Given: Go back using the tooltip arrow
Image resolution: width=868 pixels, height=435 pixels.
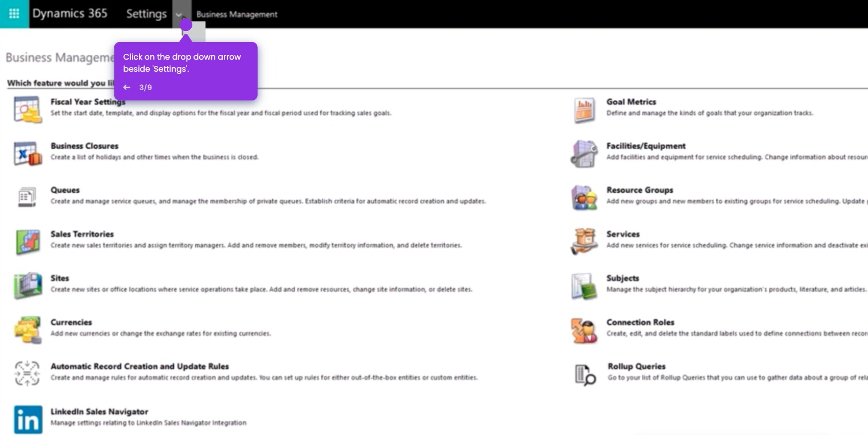Looking at the screenshot, I should pos(127,87).
